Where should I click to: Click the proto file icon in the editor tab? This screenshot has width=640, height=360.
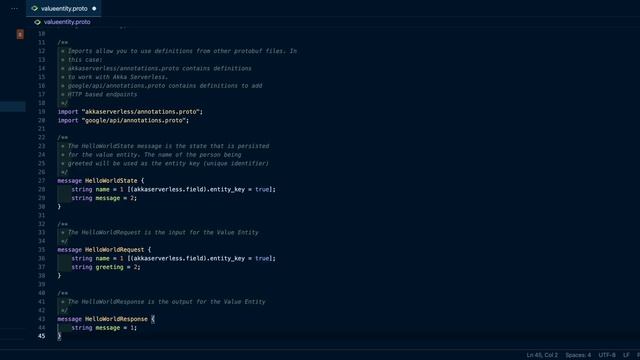pos(35,8)
